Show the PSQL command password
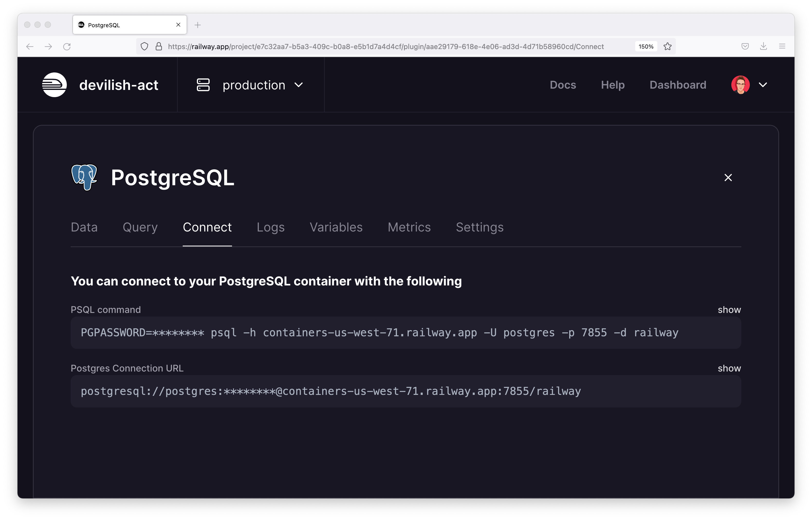The image size is (812, 520). click(x=729, y=310)
